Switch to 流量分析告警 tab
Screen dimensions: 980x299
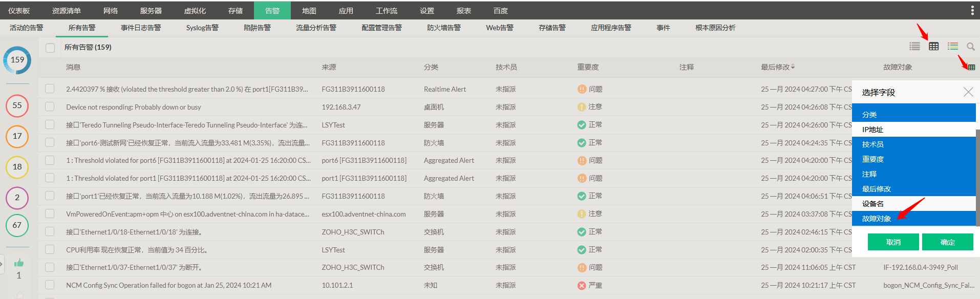[316, 28]
